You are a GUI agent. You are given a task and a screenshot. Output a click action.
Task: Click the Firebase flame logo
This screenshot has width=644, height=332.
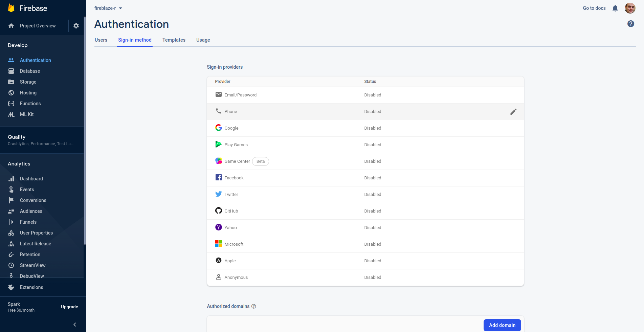pos(11,8)
